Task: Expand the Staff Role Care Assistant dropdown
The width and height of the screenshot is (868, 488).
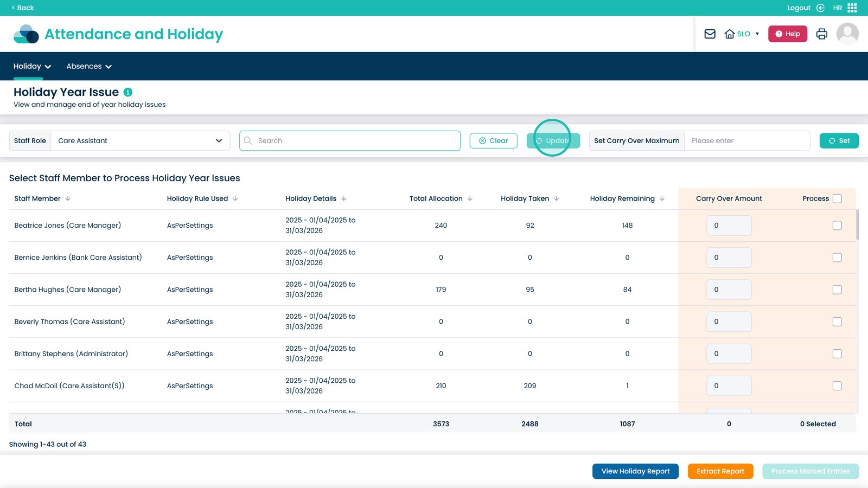Action: [141, 140]
